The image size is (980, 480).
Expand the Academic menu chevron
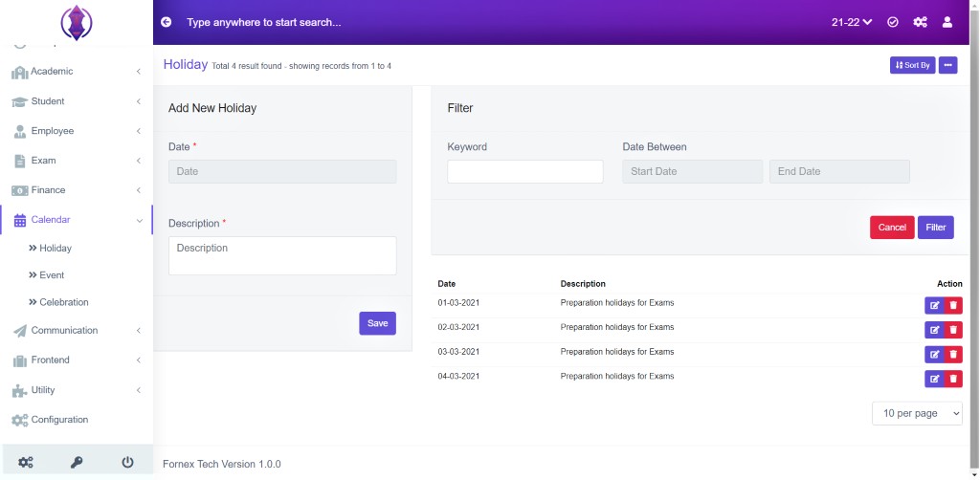pos(138,72)
